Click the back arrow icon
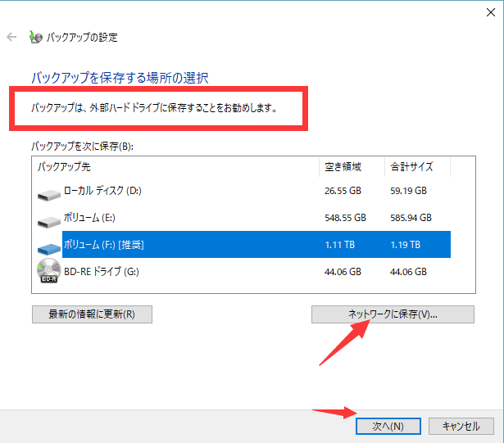The width and height of the screenshot is (504, 443). click(x=11, y=37)
